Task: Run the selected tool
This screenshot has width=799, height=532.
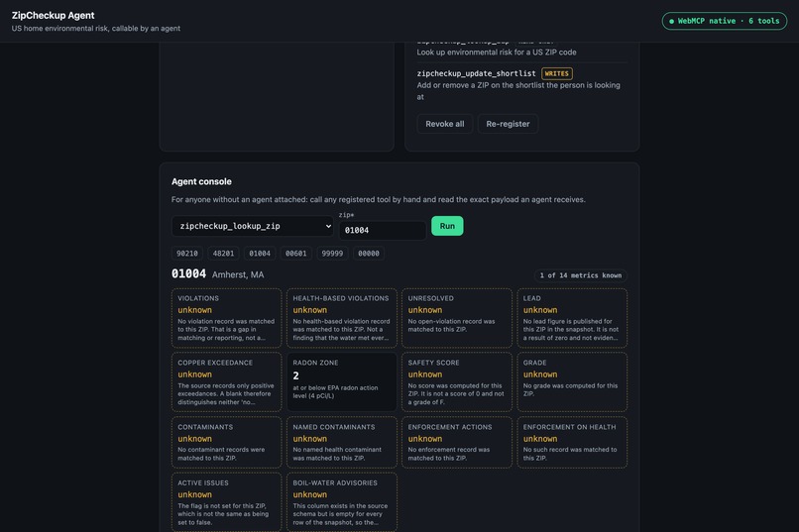Action: point(447,226)
